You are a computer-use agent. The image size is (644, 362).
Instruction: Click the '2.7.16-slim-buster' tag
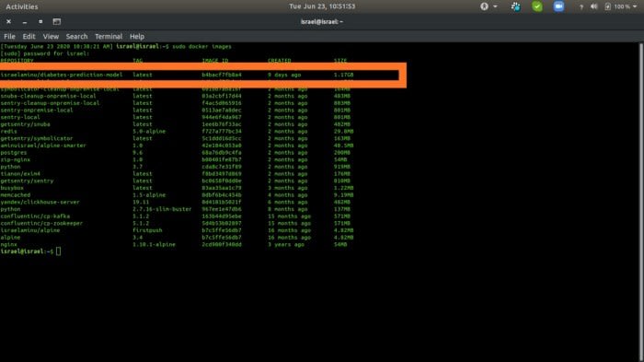coord(162,209)
